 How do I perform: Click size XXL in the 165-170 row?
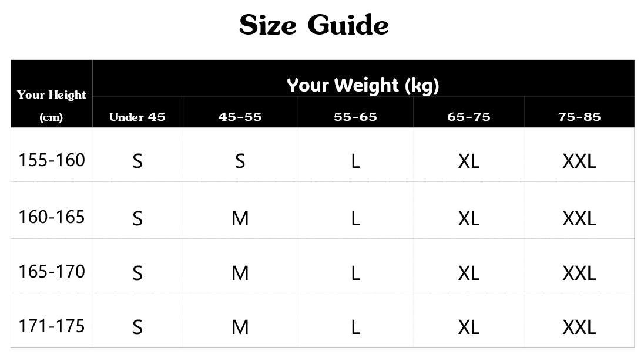click(579, 273)
